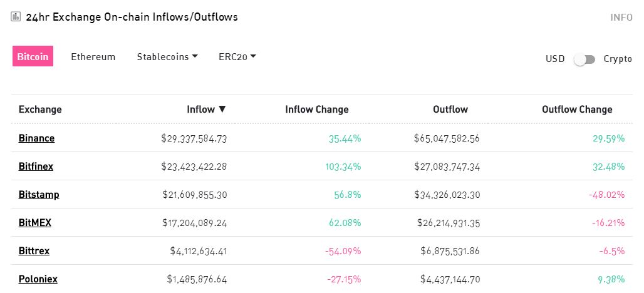Open the Poloniex exchange link

pos(38,279)
